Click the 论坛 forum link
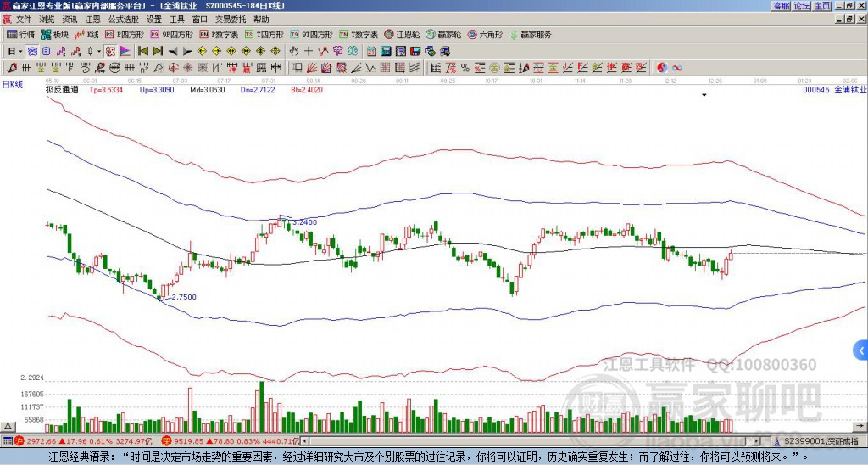Screen dimensions: 868x465 tap(802, 6)
